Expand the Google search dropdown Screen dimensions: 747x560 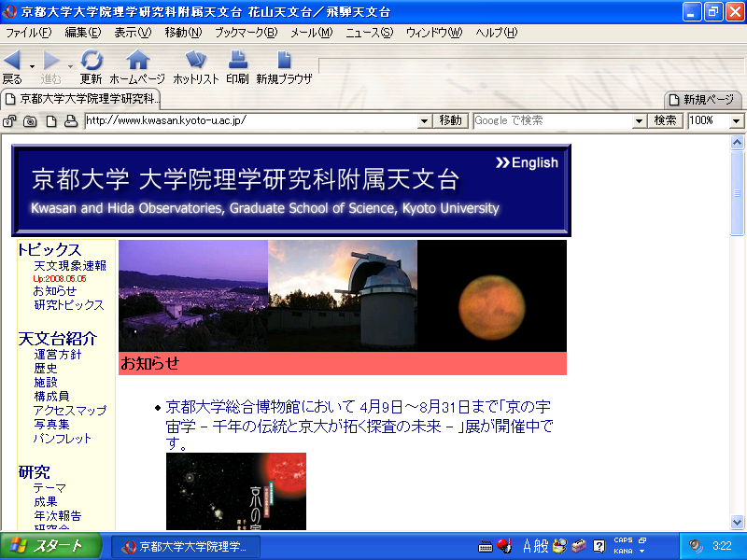pos(639,121)
